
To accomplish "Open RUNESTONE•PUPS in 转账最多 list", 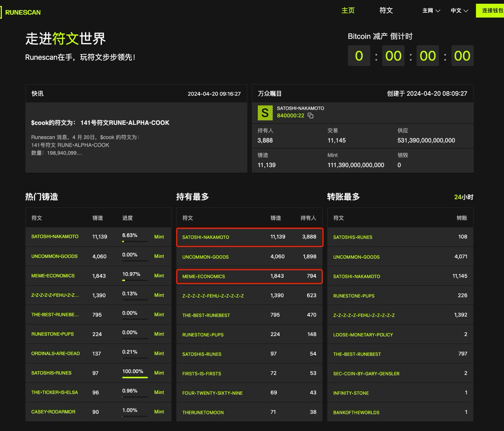I will [354, 296].
